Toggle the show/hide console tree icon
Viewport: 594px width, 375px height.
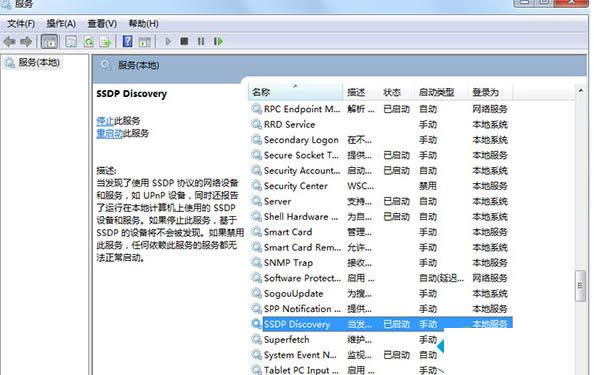49,42
